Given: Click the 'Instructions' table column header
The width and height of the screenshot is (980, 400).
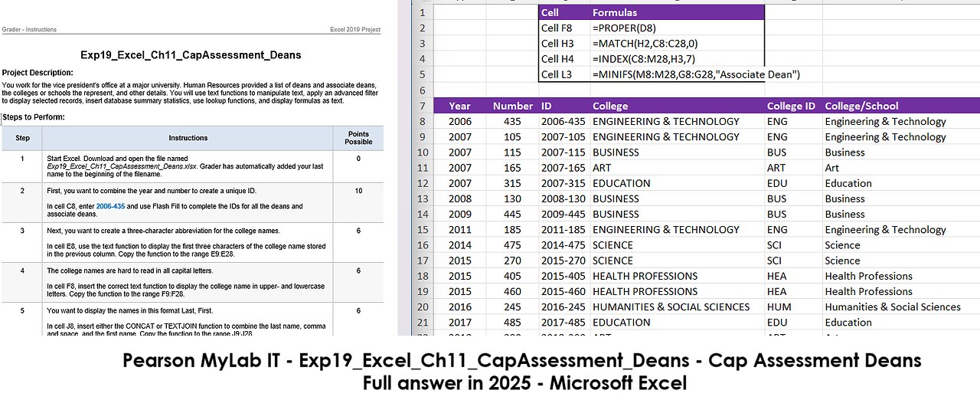Looking at the screenshot, I should click(188, 138).
